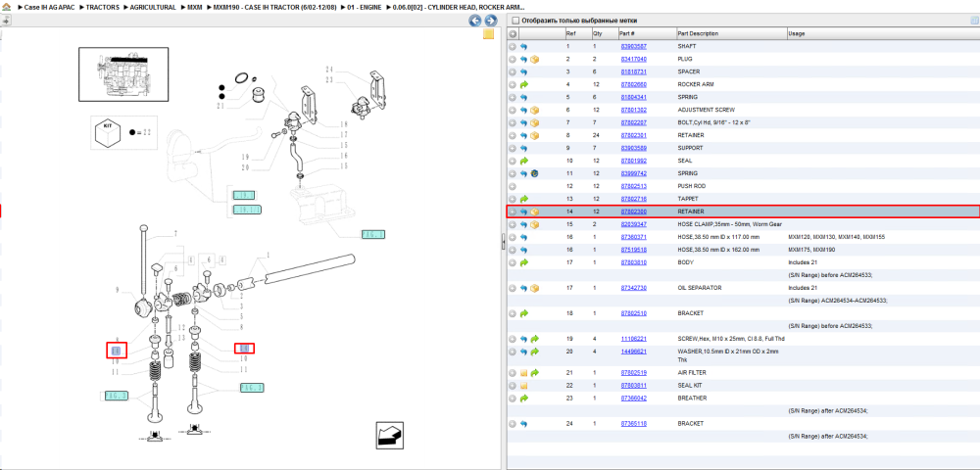Click green arrow icon on BREATHER row

coord(523,399)
